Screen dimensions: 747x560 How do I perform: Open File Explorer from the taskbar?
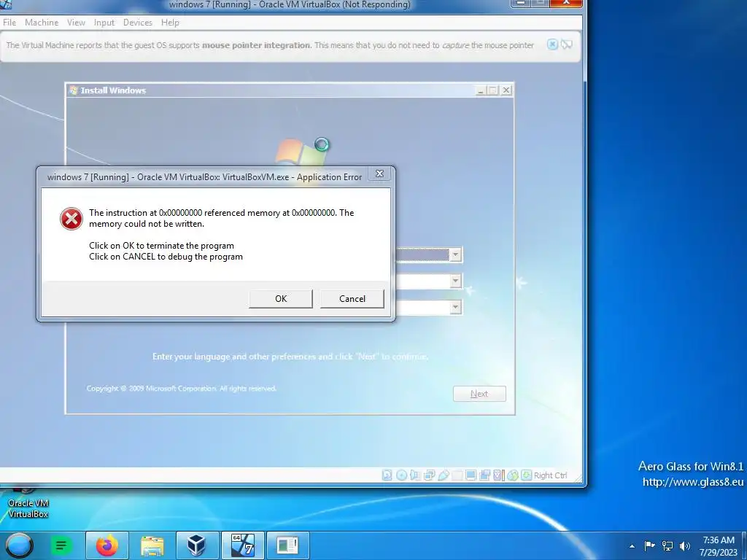152,545
